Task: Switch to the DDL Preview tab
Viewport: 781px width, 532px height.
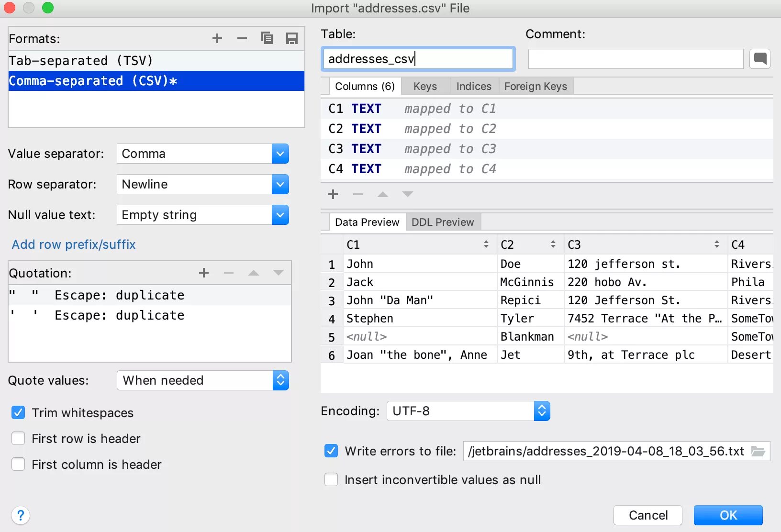Action: point(443,222)
